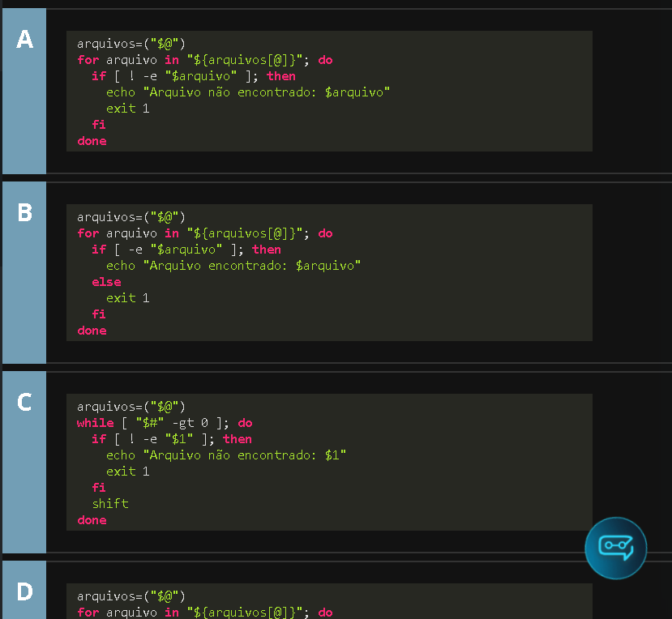Click 'exit 1' in option B
This screenshot has width=672, height=619.
(128, 298)
